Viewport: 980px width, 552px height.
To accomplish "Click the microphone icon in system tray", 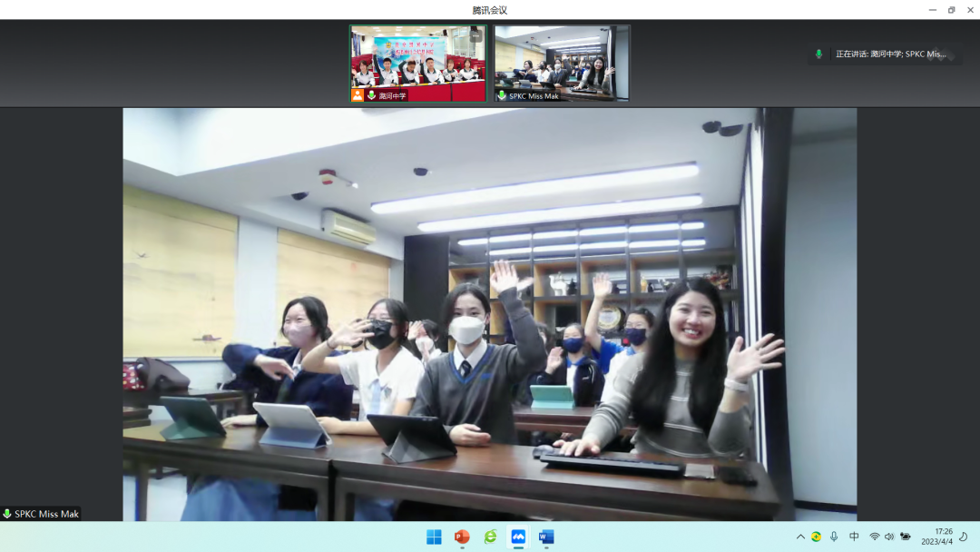I will click(834, 537).
